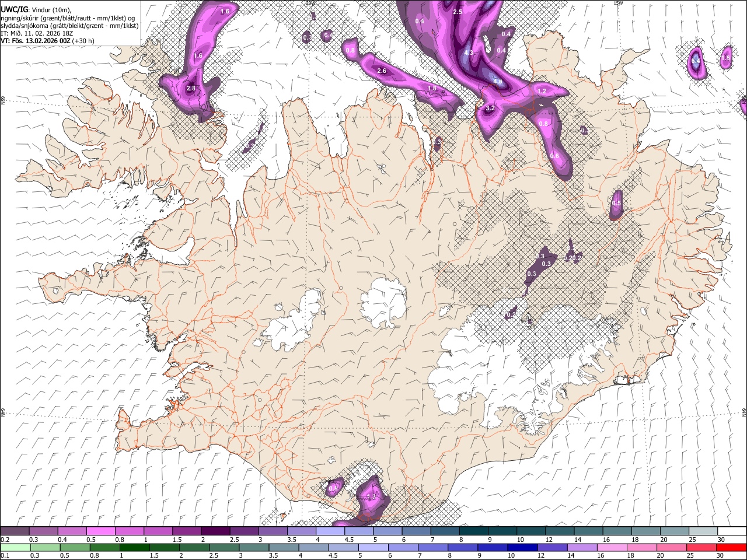The width and height of the screenshot is (747, 560).
Task: Click the 0.2 label on upper scale
Action: [5, 540]
